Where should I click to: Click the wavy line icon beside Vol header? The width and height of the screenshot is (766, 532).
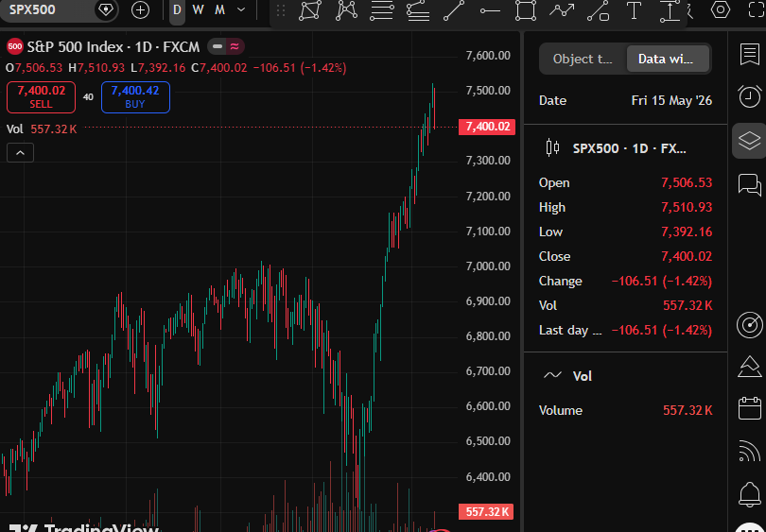click(x=552, y=375)
